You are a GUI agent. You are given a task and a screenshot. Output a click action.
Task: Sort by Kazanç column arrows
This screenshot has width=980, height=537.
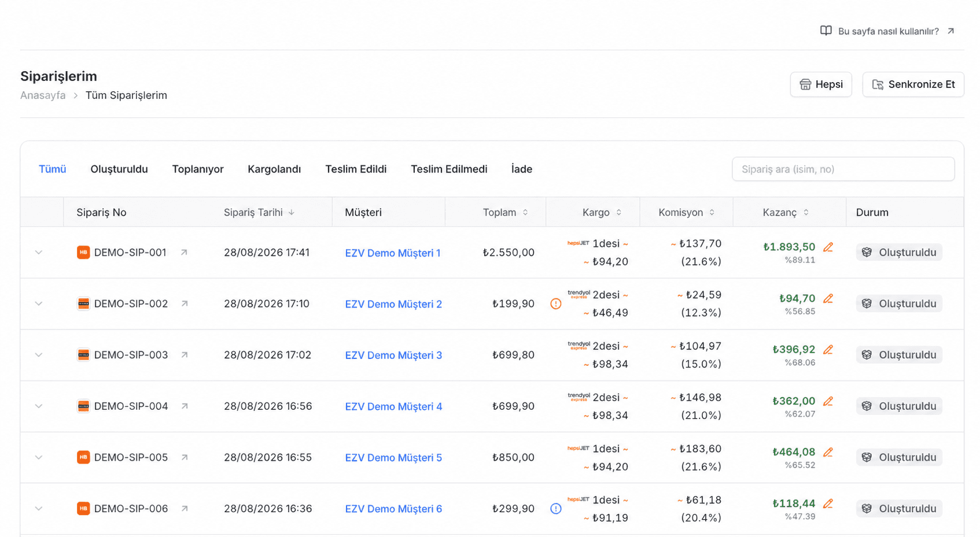[806, 213]
